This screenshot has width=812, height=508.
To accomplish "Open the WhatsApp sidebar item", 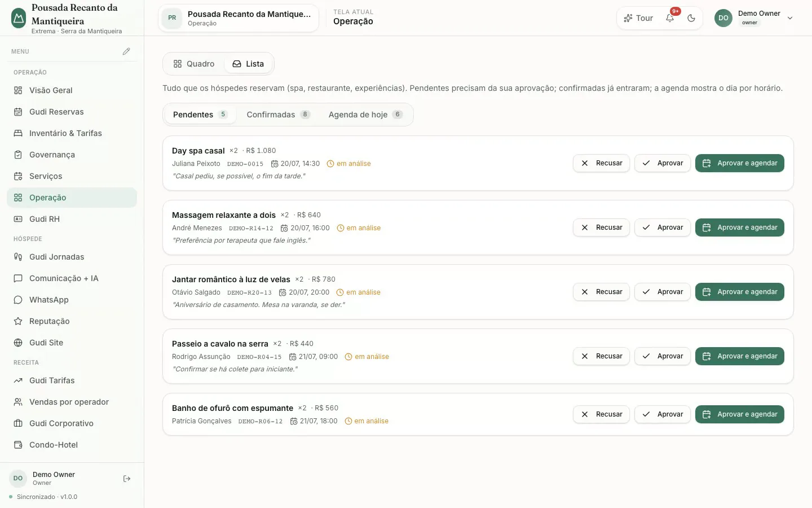I will point(72,300).
